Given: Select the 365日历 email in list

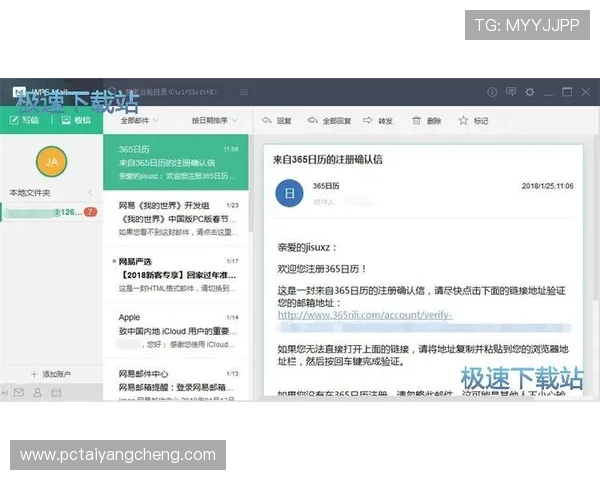Looking at the screenshot, I should tap(176, 162).
